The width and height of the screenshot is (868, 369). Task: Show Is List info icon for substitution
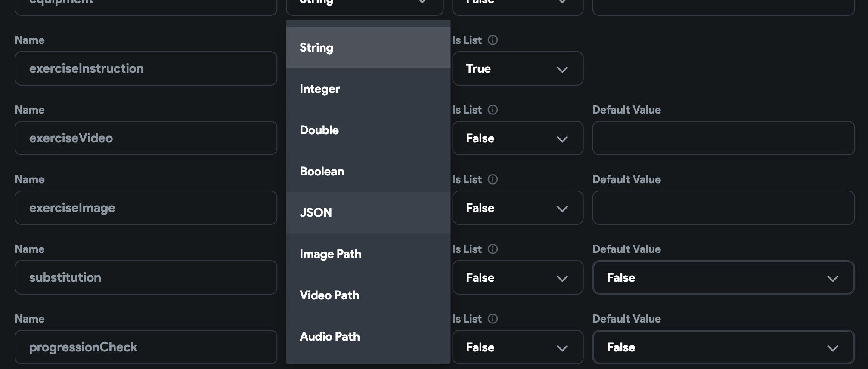tap(493, 249)
